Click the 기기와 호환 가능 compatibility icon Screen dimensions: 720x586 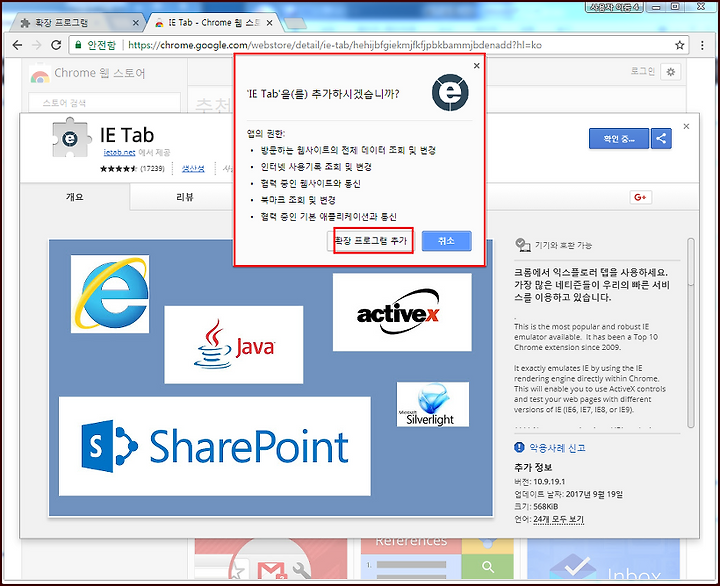click(x=523, y=245)
